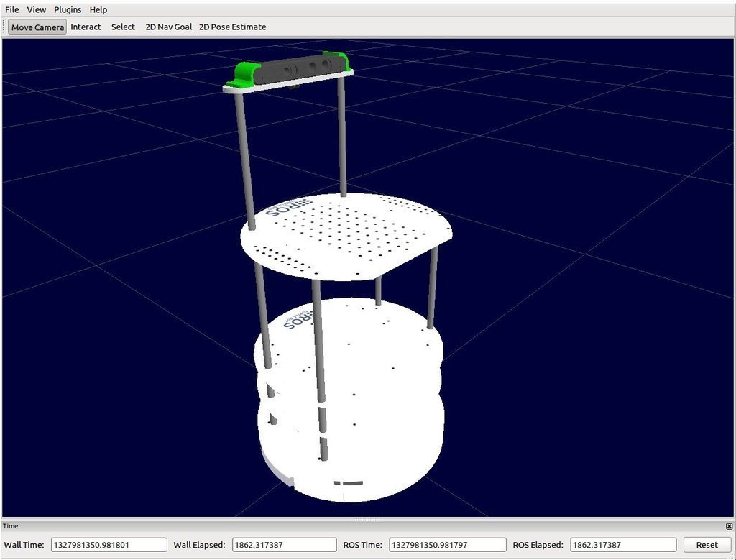The image size is (736, 560).
Task: Open the View menu
Action: click(36, 9)
